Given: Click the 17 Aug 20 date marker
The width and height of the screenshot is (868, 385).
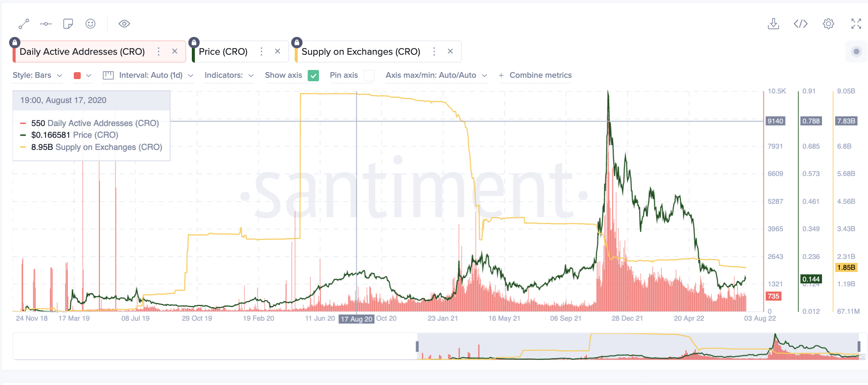Looking at the screenshot, I should [x=356, y=319].
